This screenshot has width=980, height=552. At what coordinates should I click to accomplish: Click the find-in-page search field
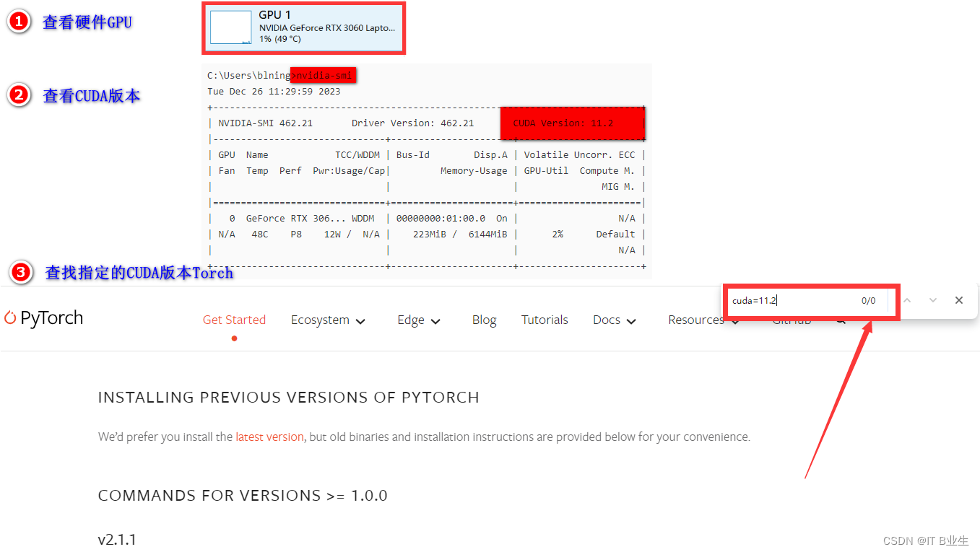click(791, 301)
